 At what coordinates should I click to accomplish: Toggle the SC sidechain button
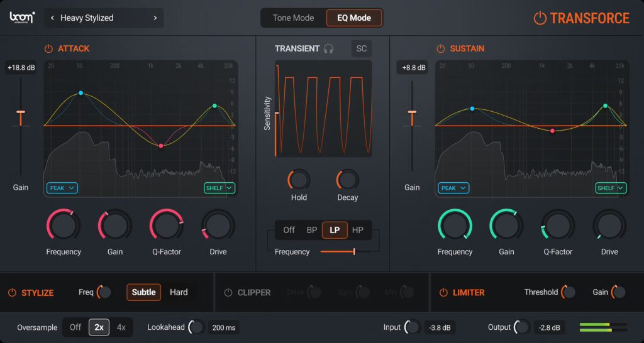pyautogui.click(x=362, y=49)
